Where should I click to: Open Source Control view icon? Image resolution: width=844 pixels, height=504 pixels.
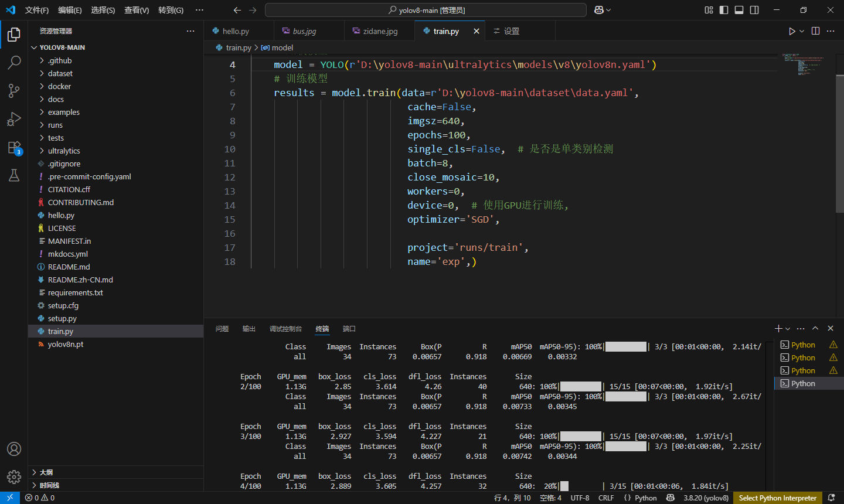tap(14, 91)
